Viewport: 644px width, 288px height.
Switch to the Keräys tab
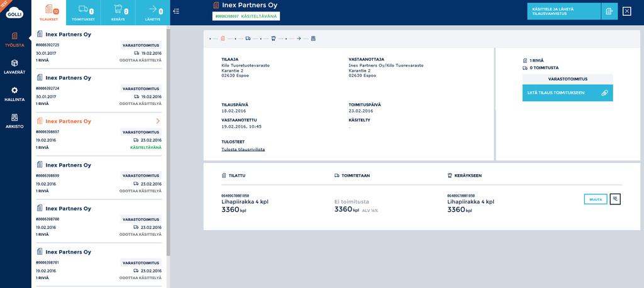pyautogui.click(x=118, y=13)
